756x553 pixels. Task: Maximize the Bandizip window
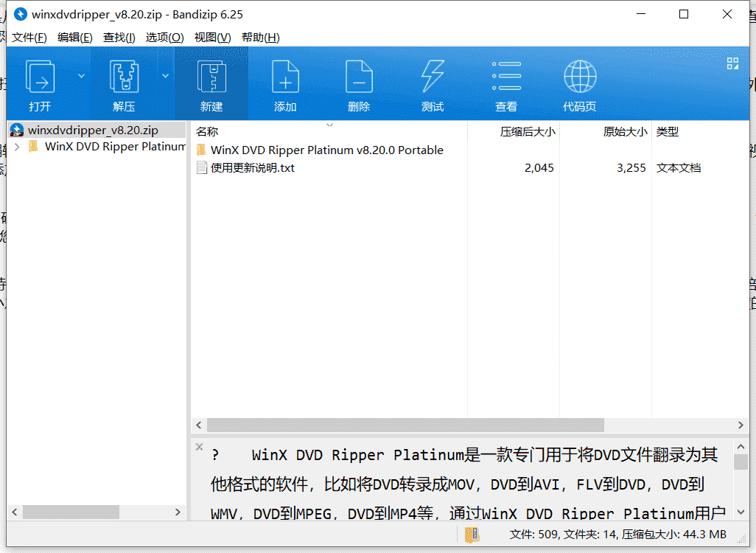684,14
